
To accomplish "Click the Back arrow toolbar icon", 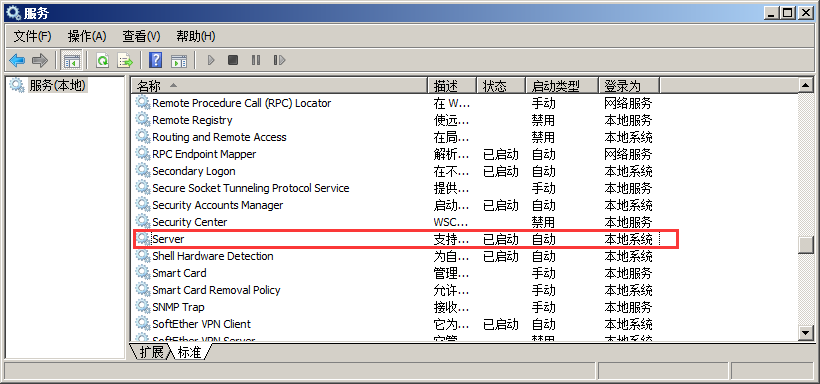I will coord(17,60).
